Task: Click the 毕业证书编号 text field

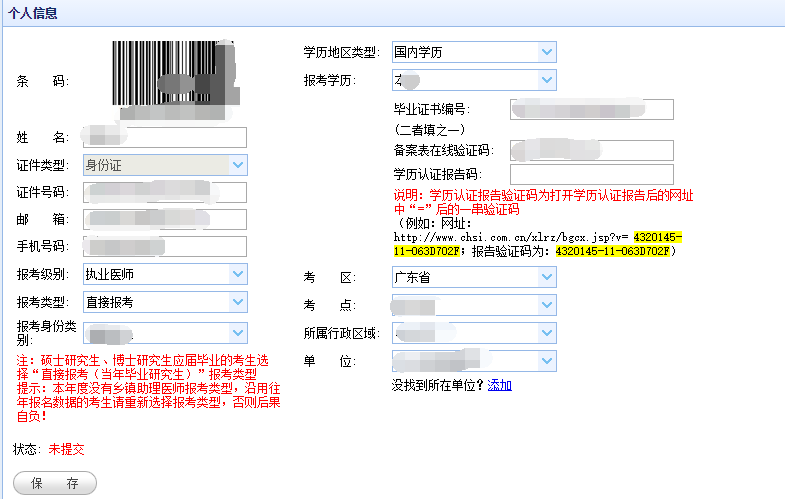Action: tap(591, 109)
